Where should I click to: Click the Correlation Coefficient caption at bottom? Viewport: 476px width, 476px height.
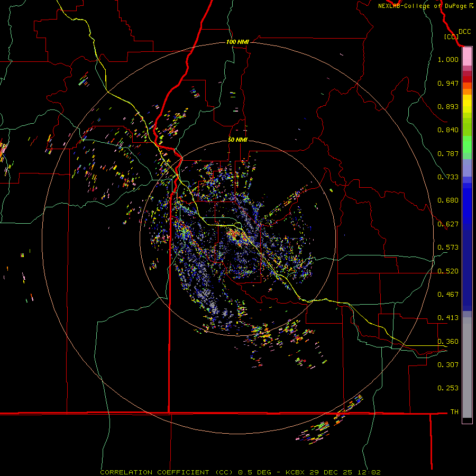240,472
